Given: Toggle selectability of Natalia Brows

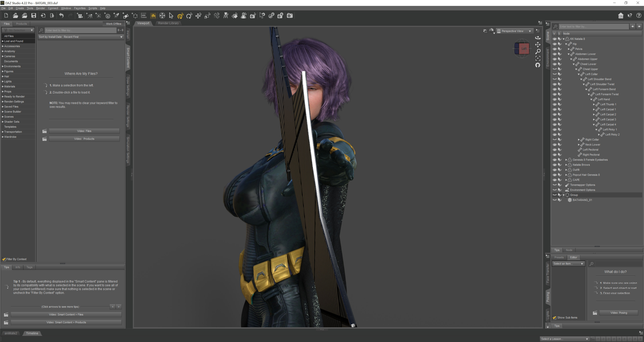Looking at the screenshot, I should [x=560, y=165].
